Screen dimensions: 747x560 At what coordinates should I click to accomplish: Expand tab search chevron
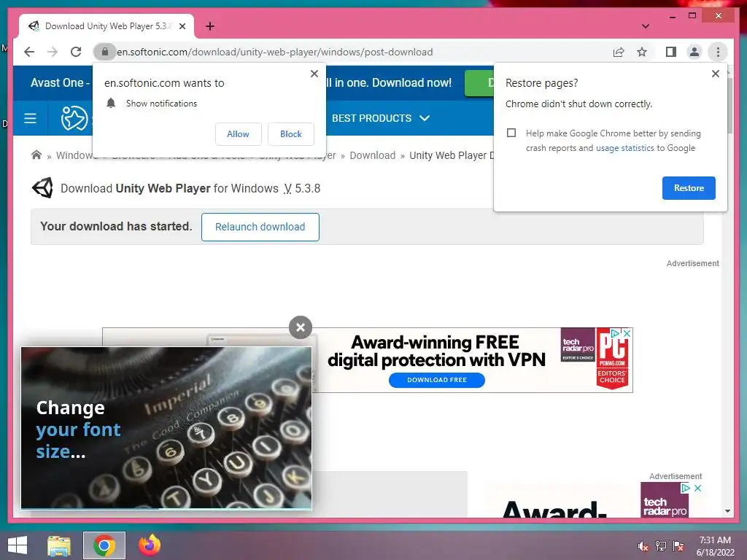tap(645, 26)
